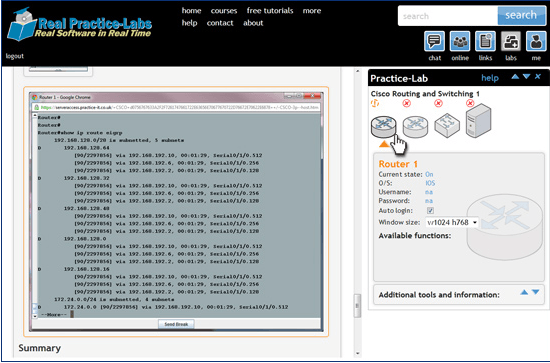Expand Additional tools section down arrow
Screen dimensions: 550x363
coord(535,292)
